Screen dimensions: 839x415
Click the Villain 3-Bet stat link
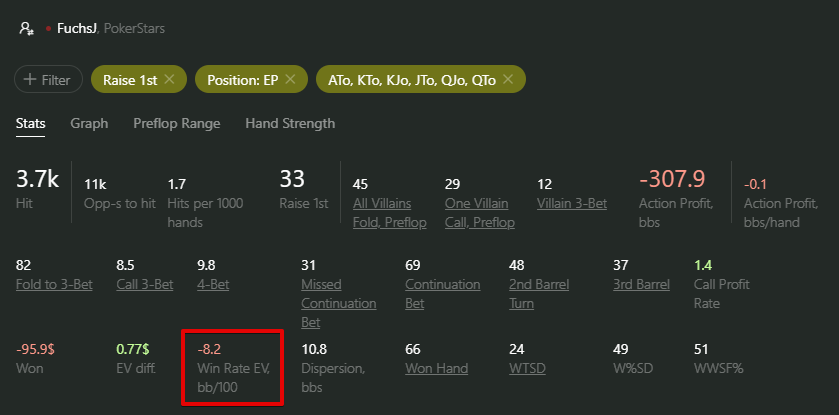tap(572, 204)
